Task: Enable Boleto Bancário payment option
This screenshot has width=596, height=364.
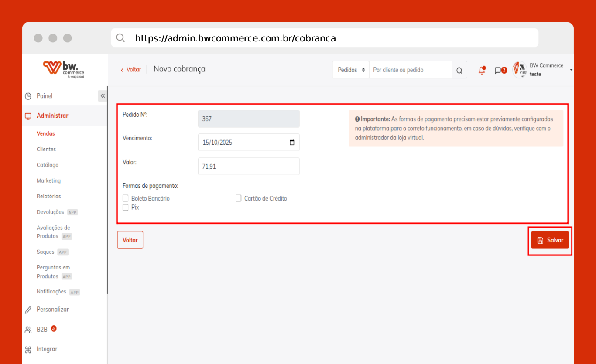Action: click(x=126, y=198)
